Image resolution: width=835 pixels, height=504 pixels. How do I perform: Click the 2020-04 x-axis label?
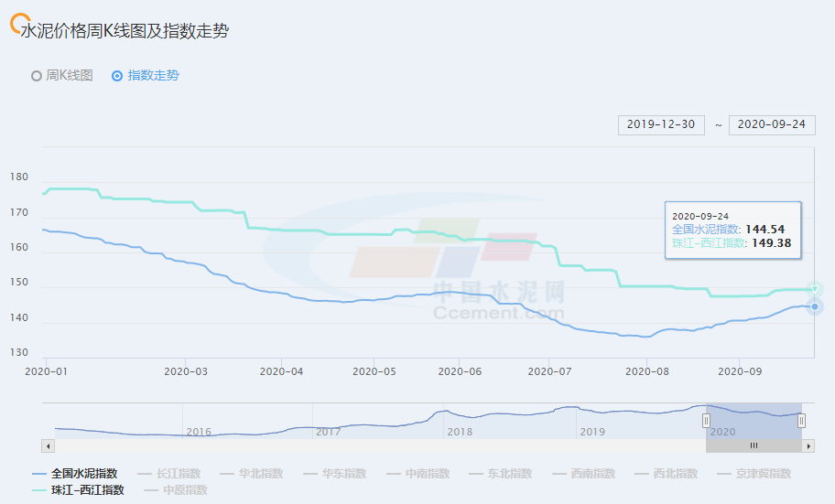[281, 371]
